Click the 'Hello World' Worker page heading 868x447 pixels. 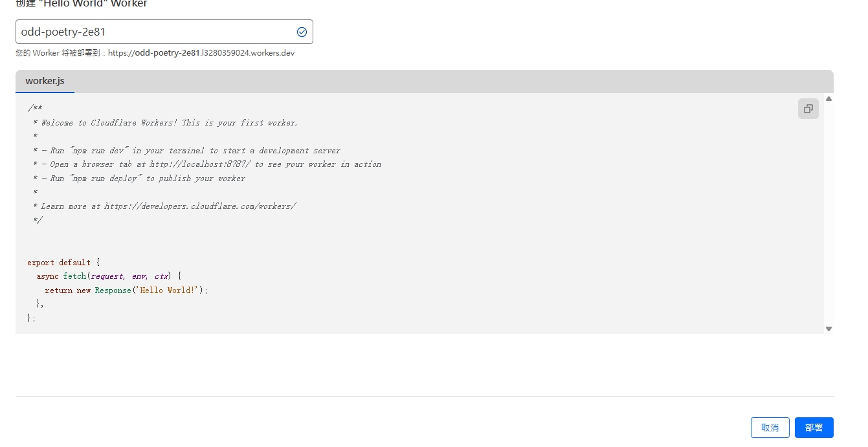pos(82,4)
